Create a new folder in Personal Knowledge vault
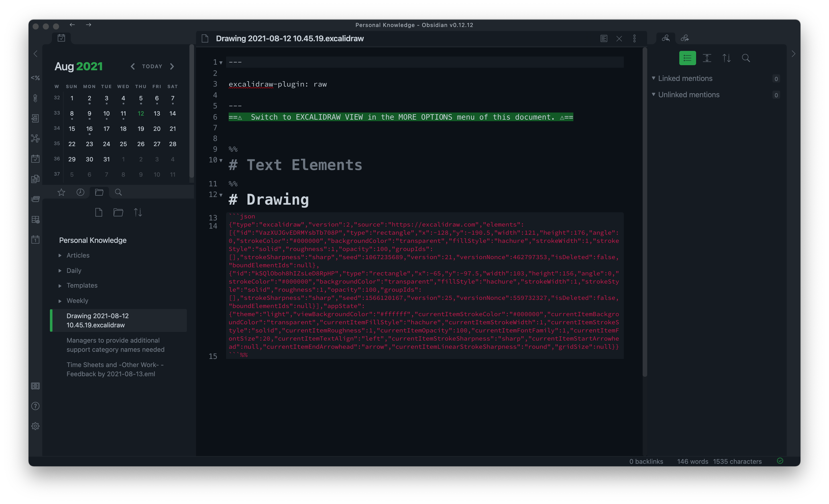The image size is (829, 504). coord(118,212)
